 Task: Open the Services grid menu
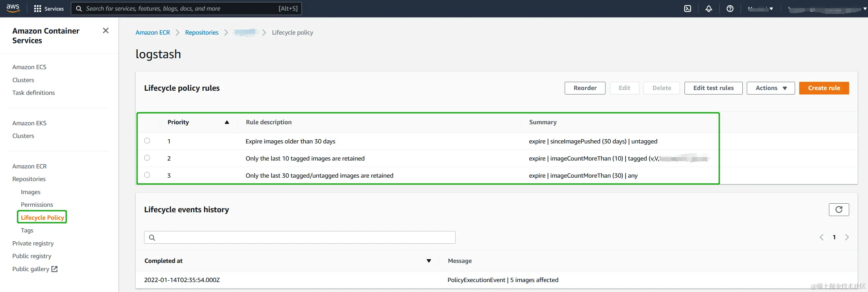(49, 9)
